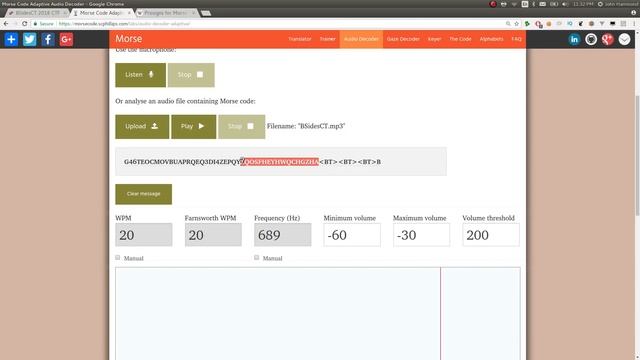The image size is (640, 360).
Task: Click the blue plus share icon
Action: click(x=11, y=40)
